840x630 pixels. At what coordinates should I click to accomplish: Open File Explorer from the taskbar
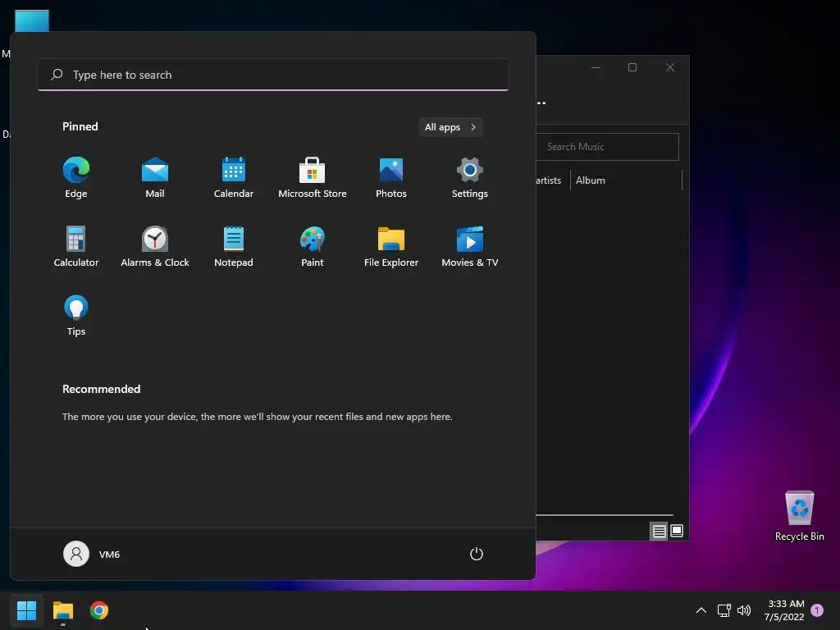pos(62,610)
